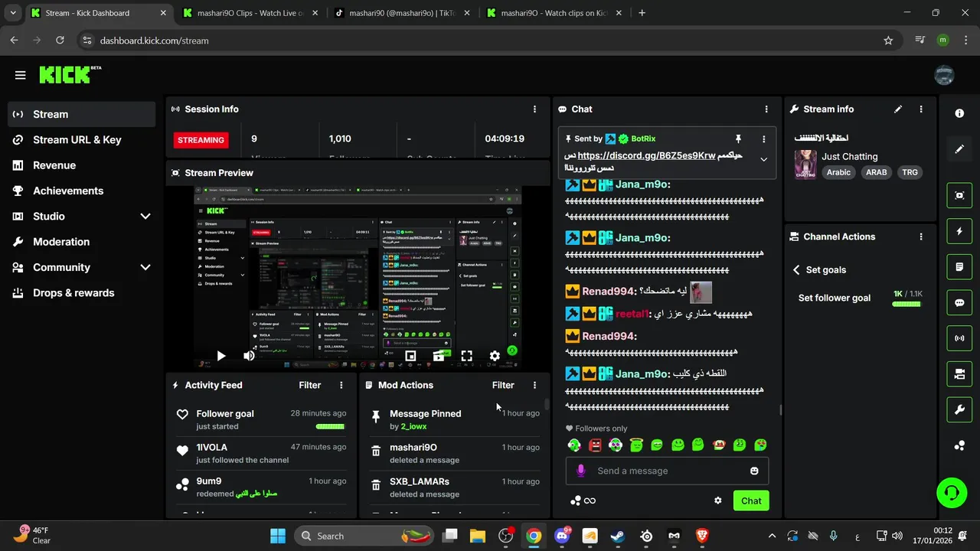Image resolution: width=980 pixels, height=551 pixels.
Task: Open the Stream info three-dot menu
Action: (x=921, y=109)
